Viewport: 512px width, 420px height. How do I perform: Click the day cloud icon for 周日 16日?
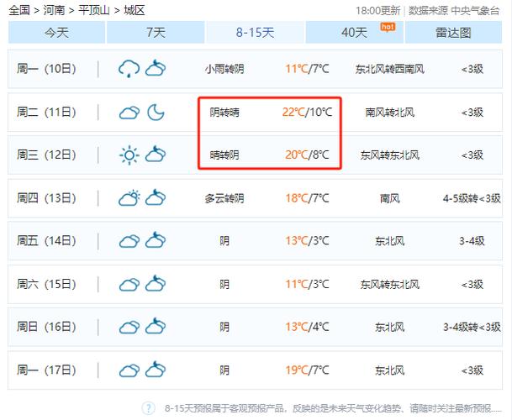129,328
